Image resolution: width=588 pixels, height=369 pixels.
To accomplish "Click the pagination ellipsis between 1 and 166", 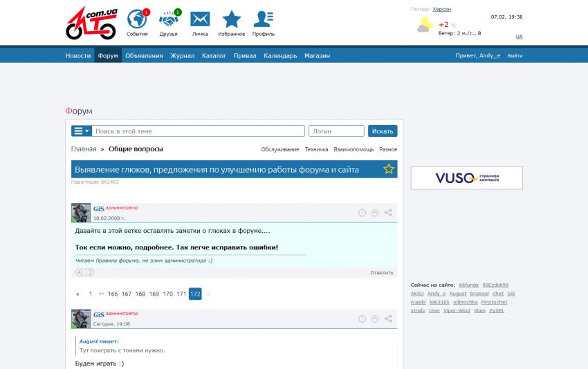I will pyautogui.click(x=101, y=294).
